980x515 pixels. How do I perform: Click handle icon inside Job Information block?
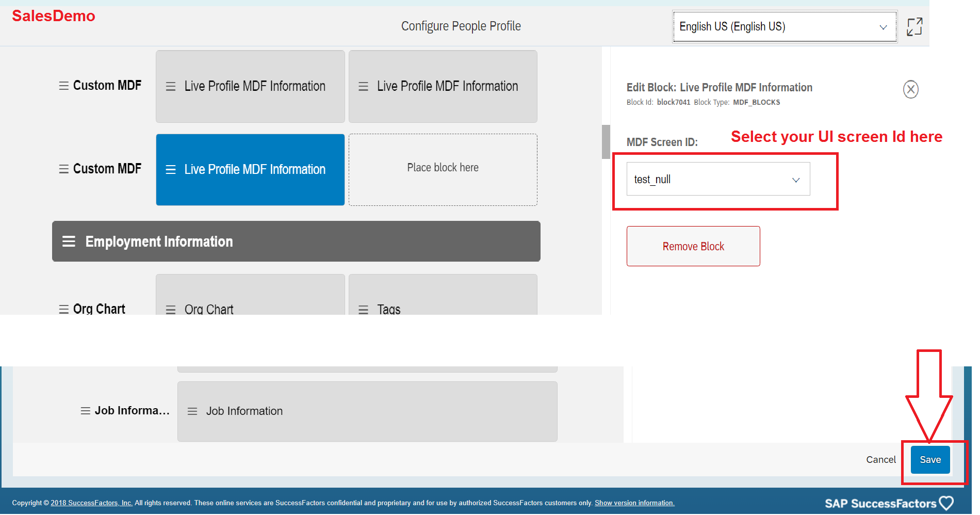pyautogui.click(x=192, y=411)
